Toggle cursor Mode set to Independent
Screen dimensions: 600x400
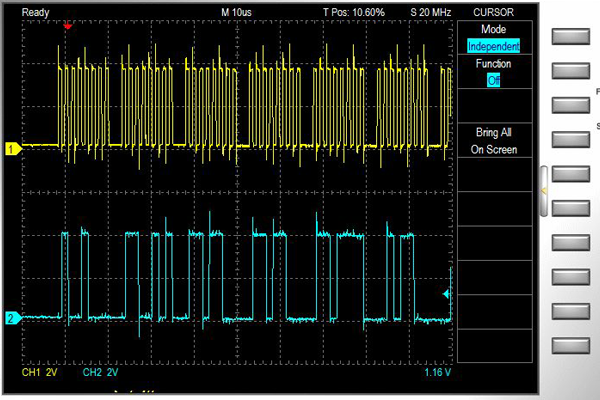(493, 46)
